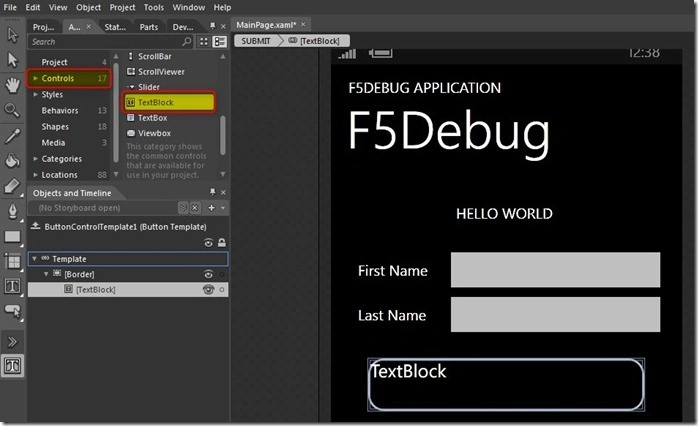
Task: Select the Pen drawing tool
Action: click(12, 211)
